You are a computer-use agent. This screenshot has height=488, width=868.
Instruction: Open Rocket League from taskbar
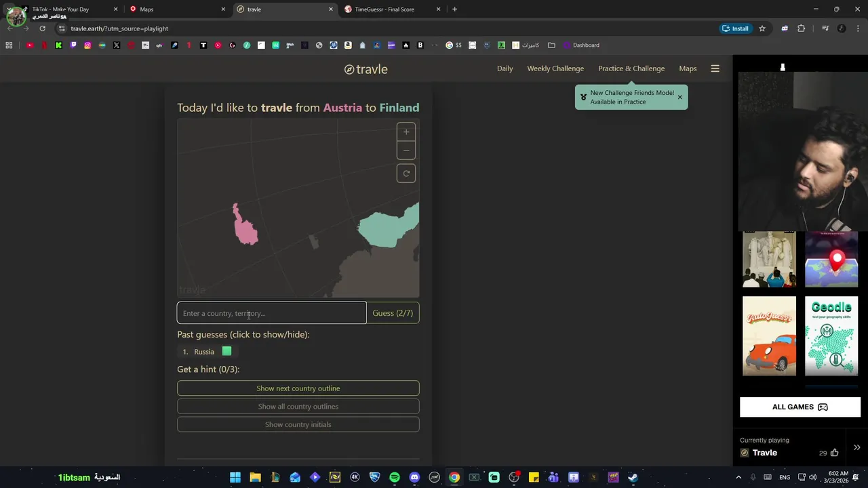click(374, 477)
